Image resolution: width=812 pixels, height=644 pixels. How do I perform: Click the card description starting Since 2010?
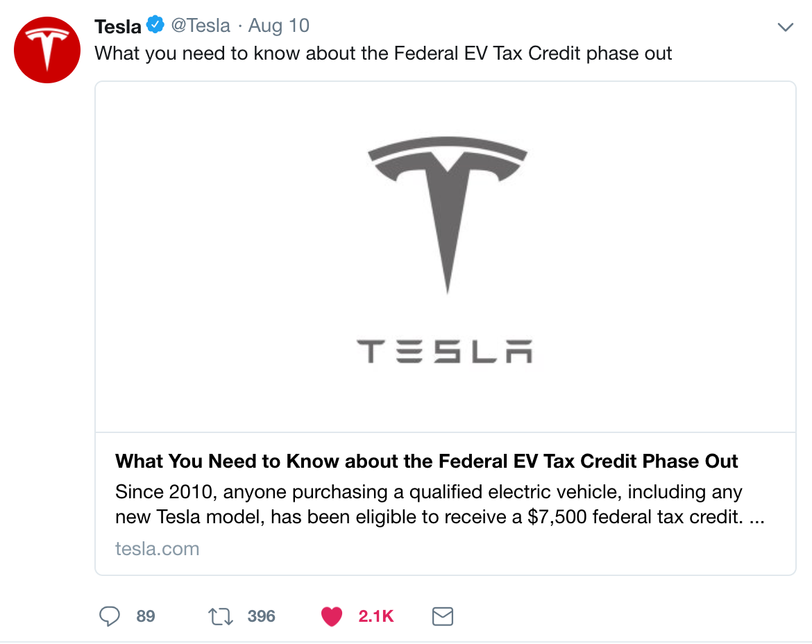click(440, 505)
